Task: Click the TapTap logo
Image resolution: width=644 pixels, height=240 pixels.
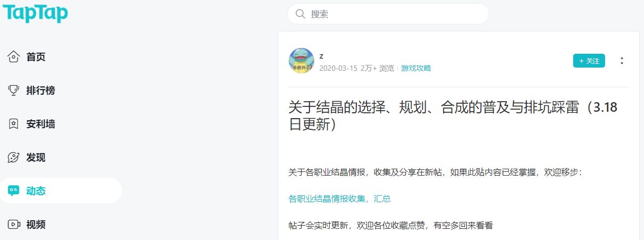Action: coord(35,13)
